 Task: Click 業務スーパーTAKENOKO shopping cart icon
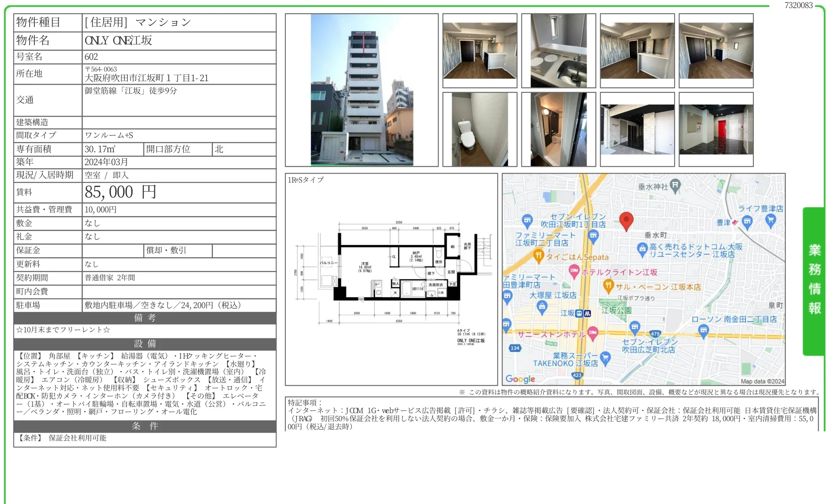click(605, 357)
